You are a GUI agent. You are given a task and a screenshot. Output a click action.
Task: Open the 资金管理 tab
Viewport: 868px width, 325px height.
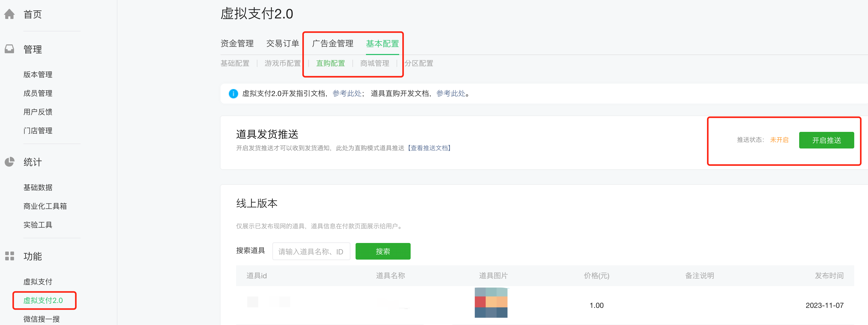tap(237, 43)
